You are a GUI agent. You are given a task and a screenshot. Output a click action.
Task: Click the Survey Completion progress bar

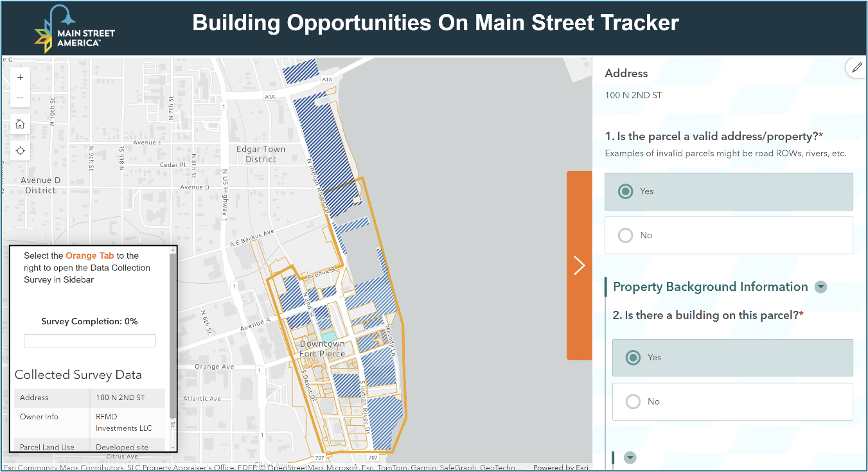point(89,341)
